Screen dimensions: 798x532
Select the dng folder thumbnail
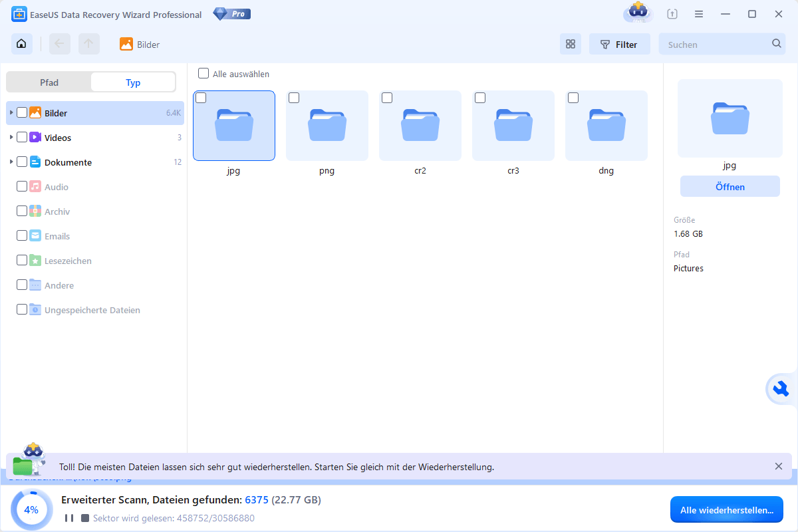[x=606, y=126]
